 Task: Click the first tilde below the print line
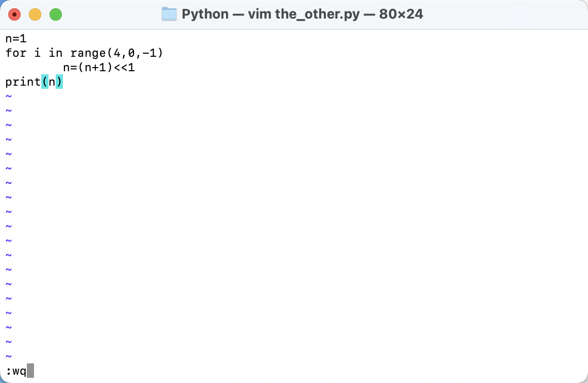(8, 96)
